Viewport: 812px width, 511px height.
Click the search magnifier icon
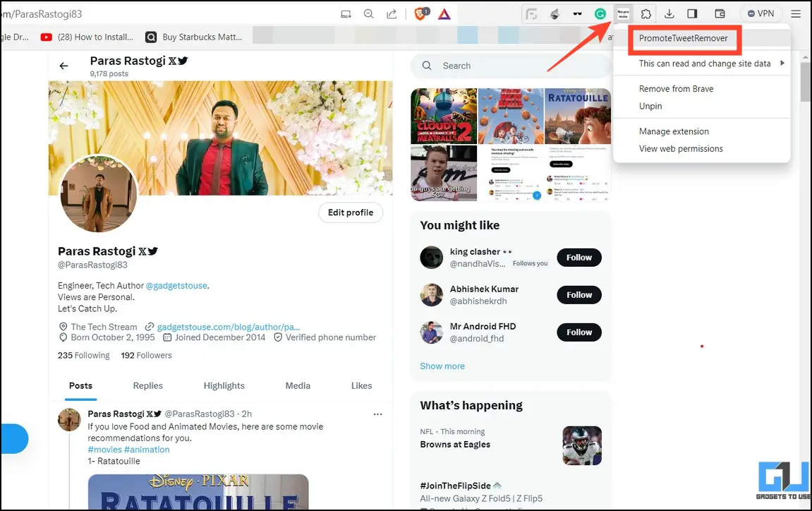(x=427, y=66)
